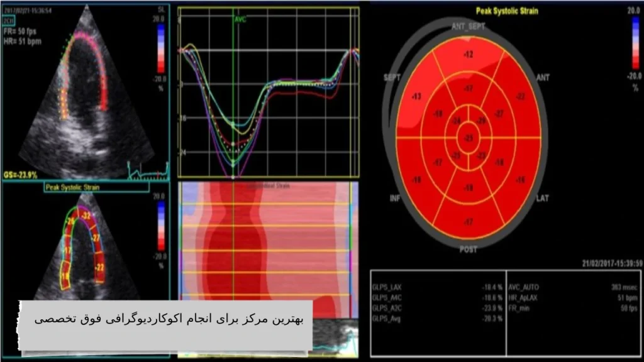Screen dimensions: 644x362
Task: Click the HR_ApLAX label in results table
Action: pos(523,298)
